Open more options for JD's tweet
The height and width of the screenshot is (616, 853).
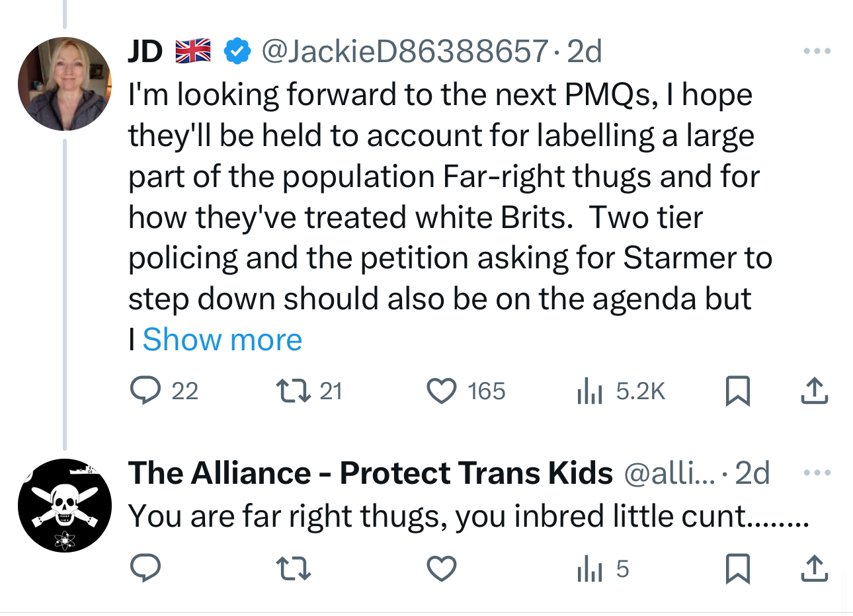click(817, 51)
